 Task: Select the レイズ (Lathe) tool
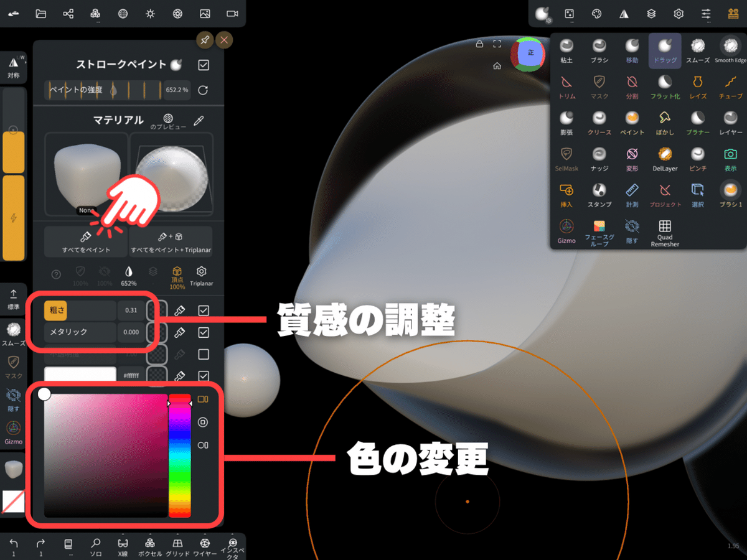[698, 86]
